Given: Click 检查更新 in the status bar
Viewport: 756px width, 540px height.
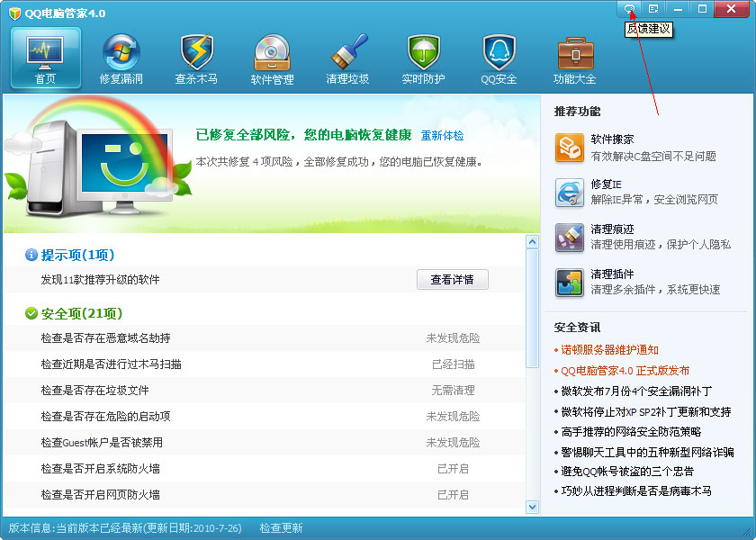Looking at the screenshot, I should click(x=281, y=528).
